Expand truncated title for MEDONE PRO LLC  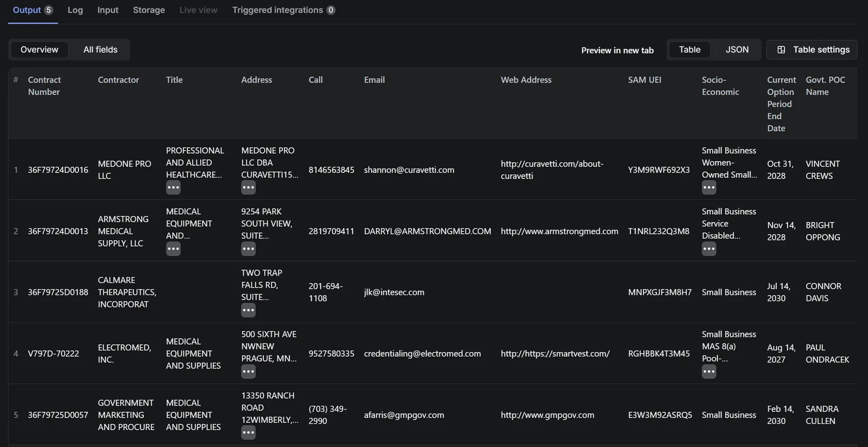click(x=173, y=187)
